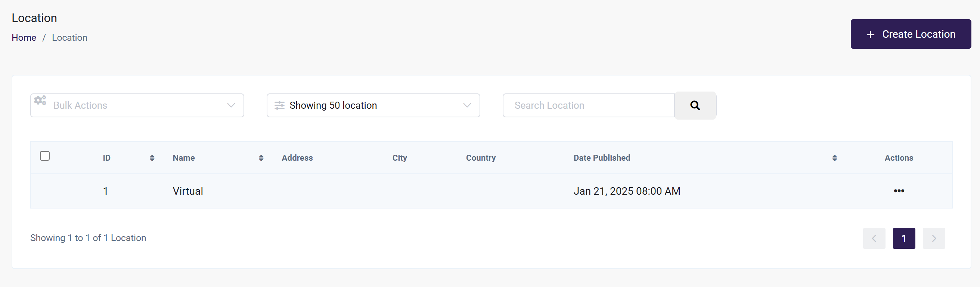
Task: Click the Bulk Actions gear icon
Action: pyautogui.click(x=40, y=101)
